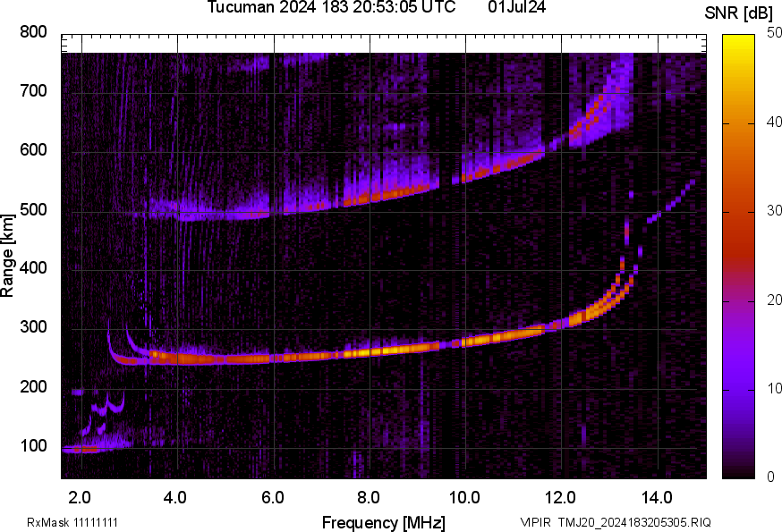Click range tick label '100'
Viewport: 782px width, 532px height.
[33, 445]
